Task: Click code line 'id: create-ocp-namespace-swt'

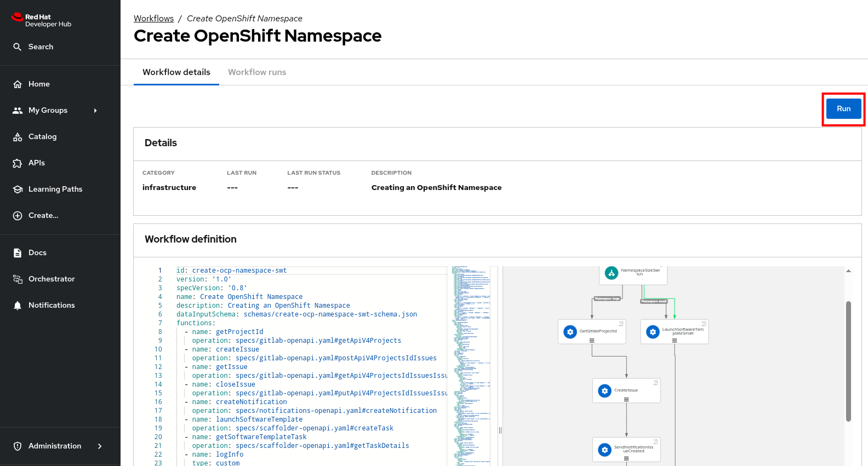Action: [231, 271]
